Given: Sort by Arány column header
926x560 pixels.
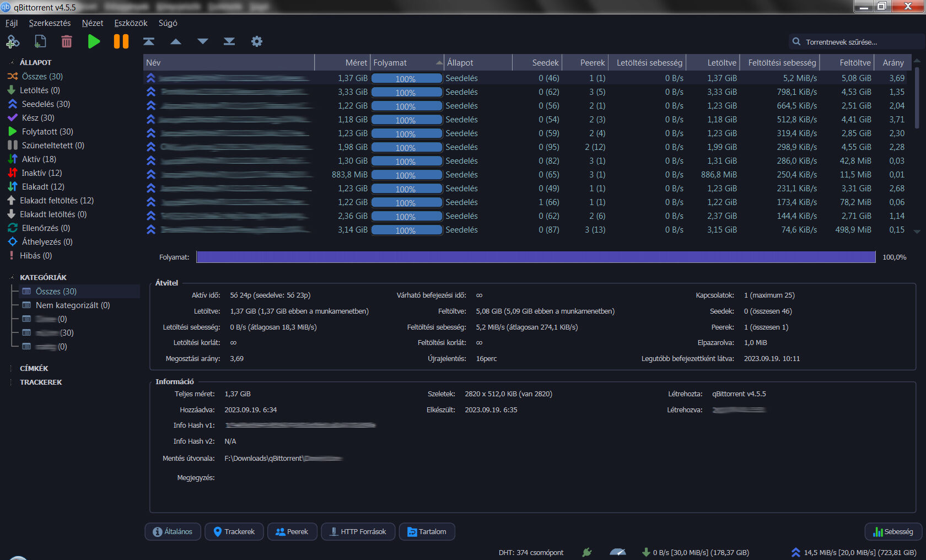Looking at the screenshot, I should (x=893, y=63).
